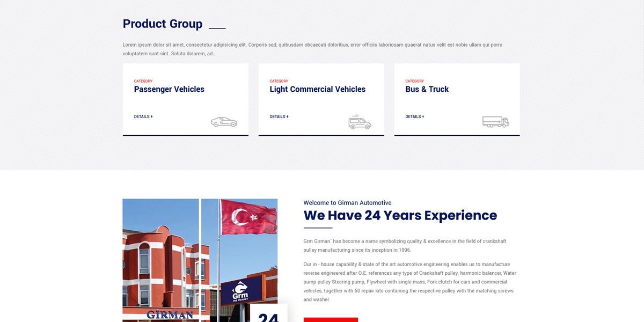Click CATEGORY label above Bus & Truck
The height and width of the screenshot is (322, 644).
(x=415, y=81)
